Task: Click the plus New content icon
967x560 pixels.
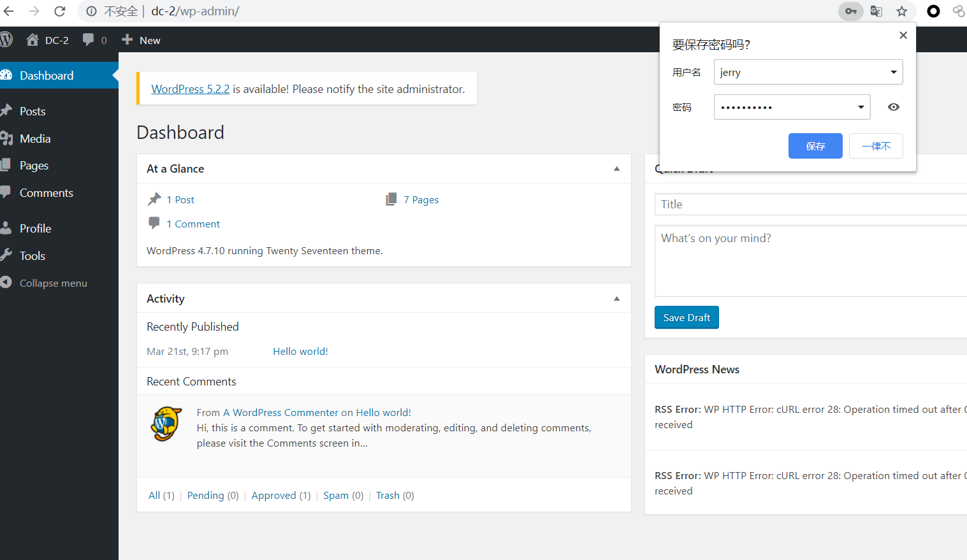Action: click(x=127, y=39)
